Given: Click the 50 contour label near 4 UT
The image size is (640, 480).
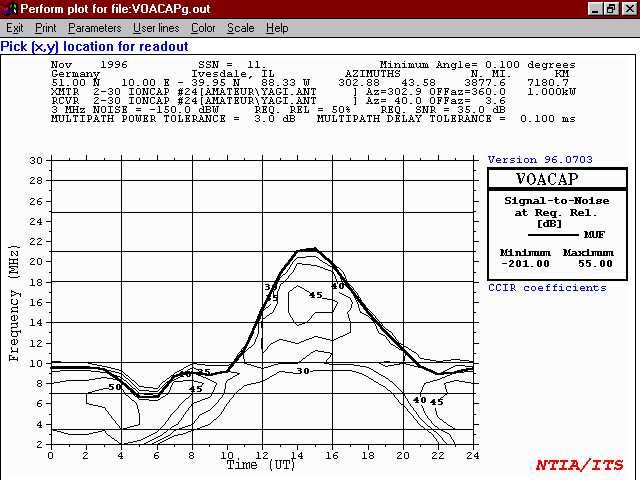Looking at the screenshot, I should [115, 387].
